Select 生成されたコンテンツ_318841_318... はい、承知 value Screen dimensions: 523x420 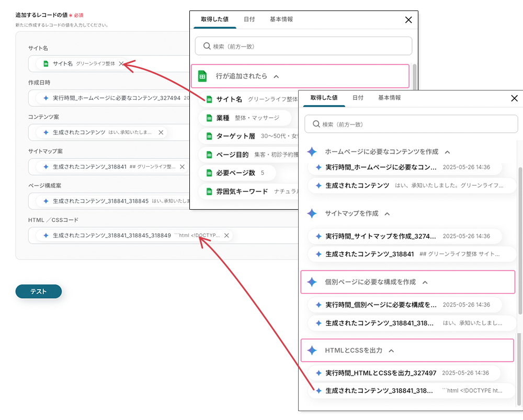412,323
